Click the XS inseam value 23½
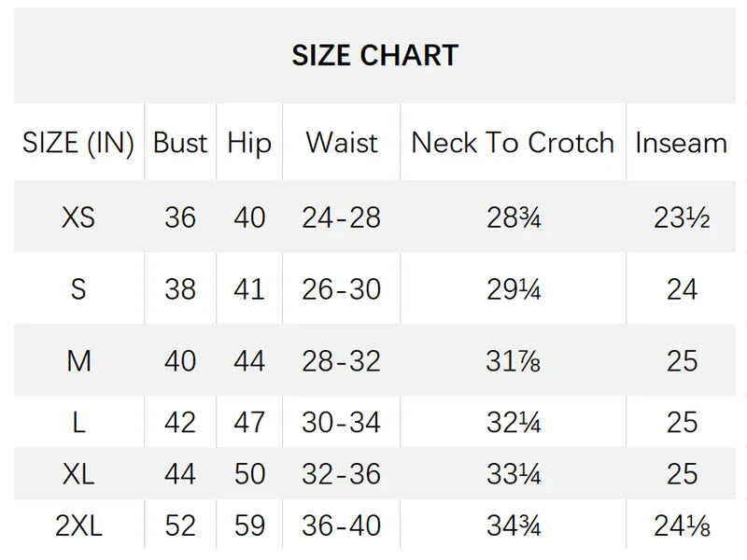 [682, 217]
